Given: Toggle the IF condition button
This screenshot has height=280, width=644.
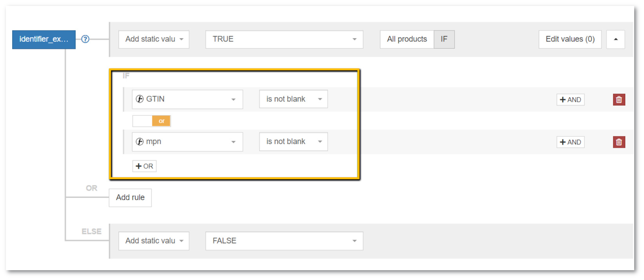Looking at the screenshot, I should tap(444, 39).
